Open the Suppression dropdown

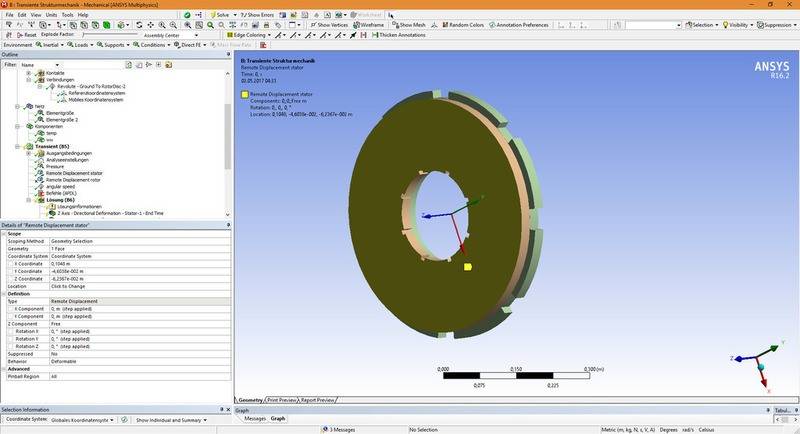(777, 24)
